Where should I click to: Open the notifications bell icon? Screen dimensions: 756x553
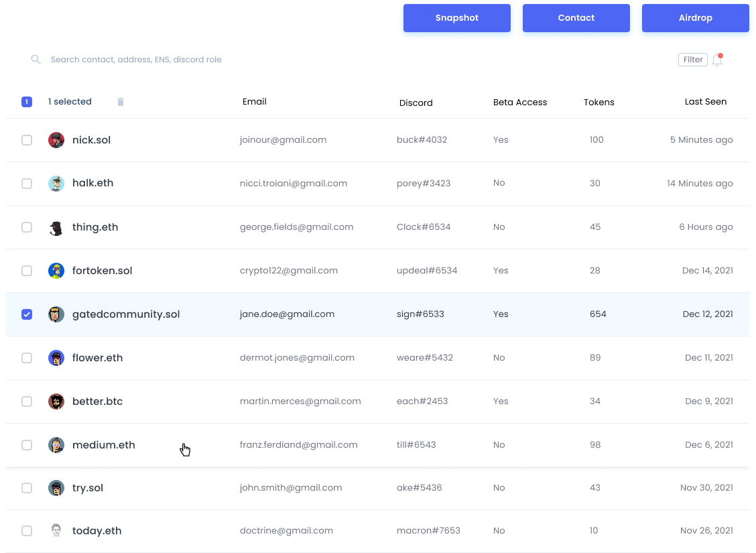[x=717, y=59]
